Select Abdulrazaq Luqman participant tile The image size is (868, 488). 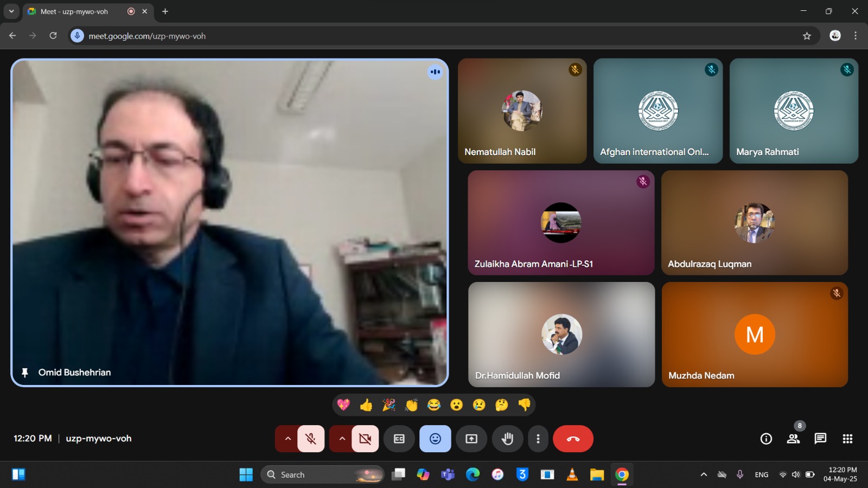click(755, 222)
